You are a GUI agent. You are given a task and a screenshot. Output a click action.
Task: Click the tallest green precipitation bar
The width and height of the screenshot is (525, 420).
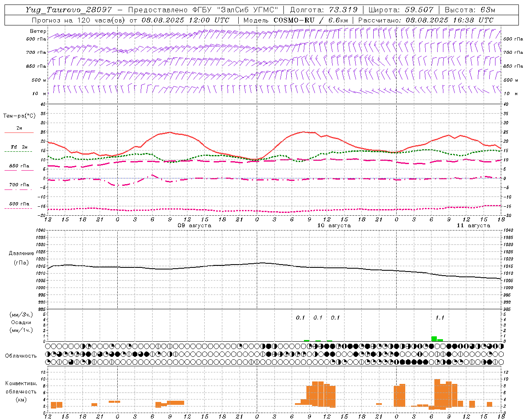click(434, 339)
